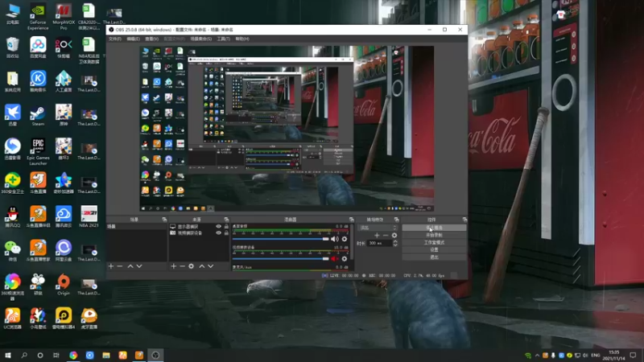This screenshot has width=644, height=362.
Task: Open source properties gear icon
Action: [191, 266]
